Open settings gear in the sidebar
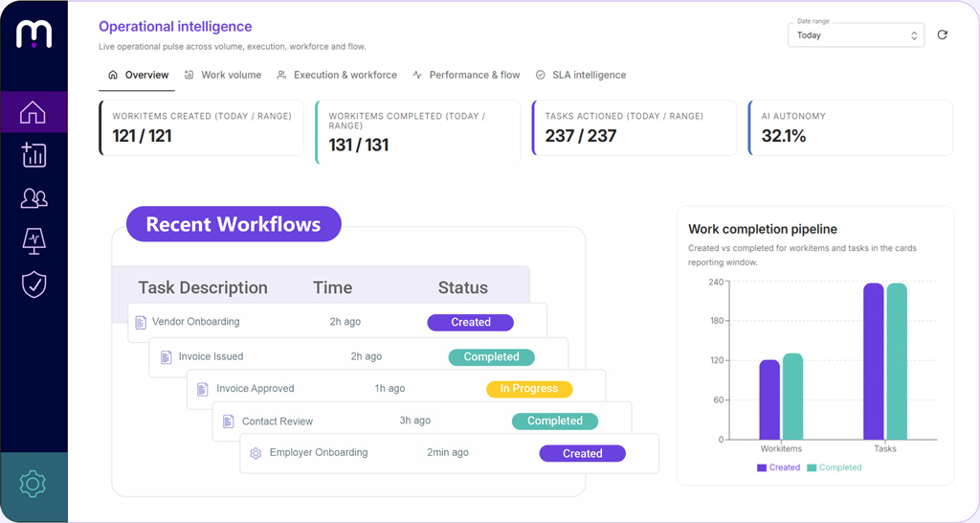Screen dimensions: 980x523 pos(33,484)
